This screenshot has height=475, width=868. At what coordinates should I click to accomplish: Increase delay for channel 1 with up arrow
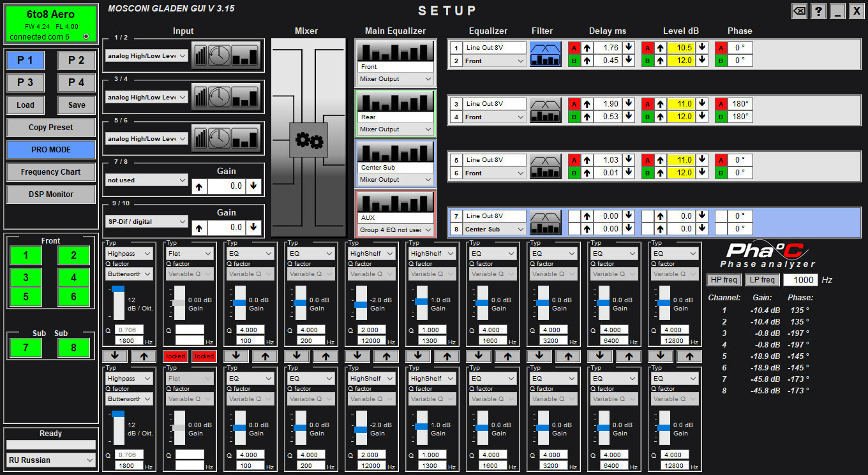tap(587, 48)
